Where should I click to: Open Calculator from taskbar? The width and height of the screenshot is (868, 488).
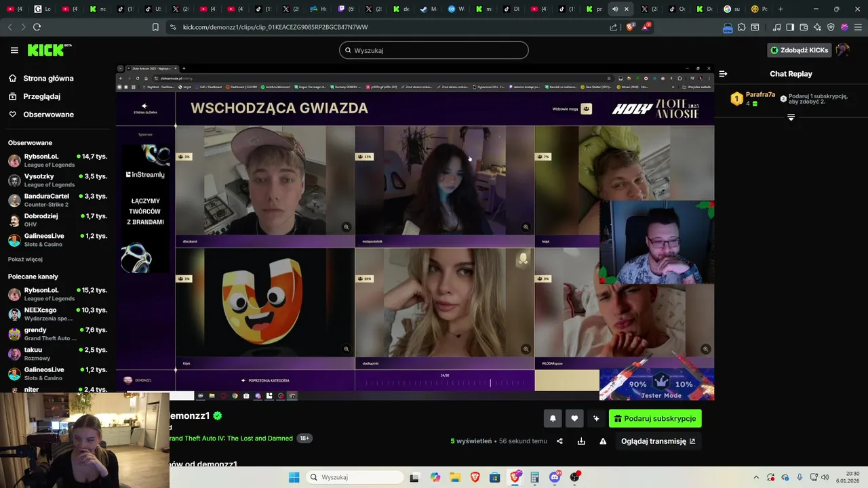535,477
